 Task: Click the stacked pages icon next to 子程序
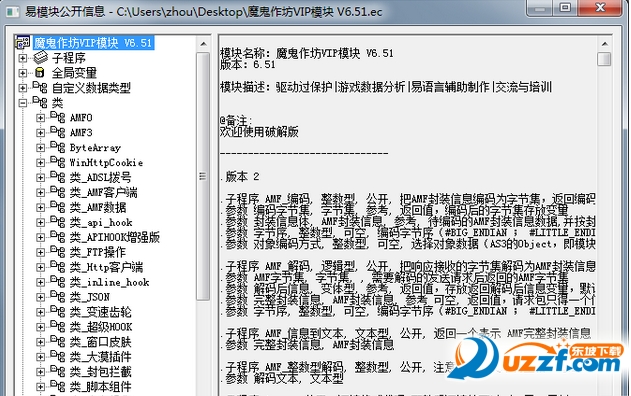point(41,58)
